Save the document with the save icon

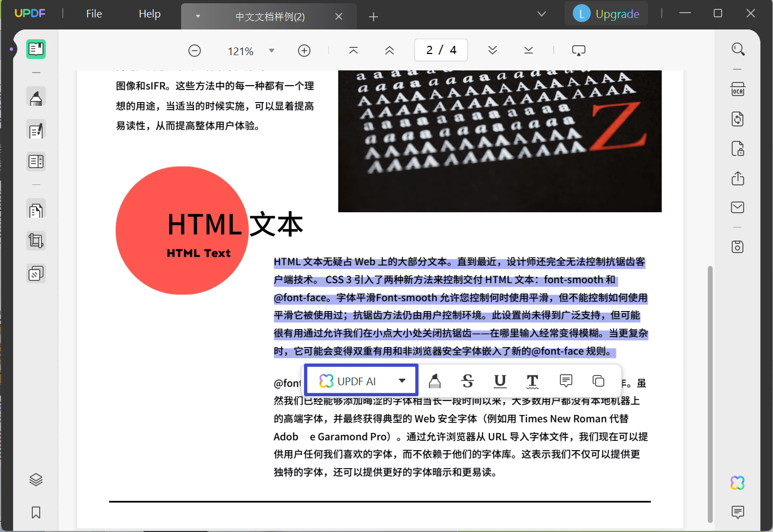738,246
